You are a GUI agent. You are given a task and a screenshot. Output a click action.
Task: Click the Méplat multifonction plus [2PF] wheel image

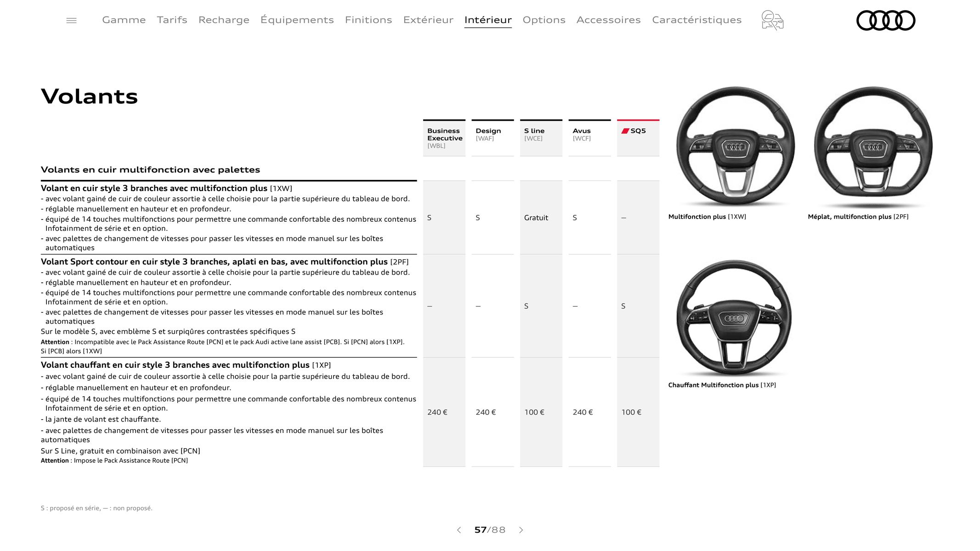click(873, 146)
